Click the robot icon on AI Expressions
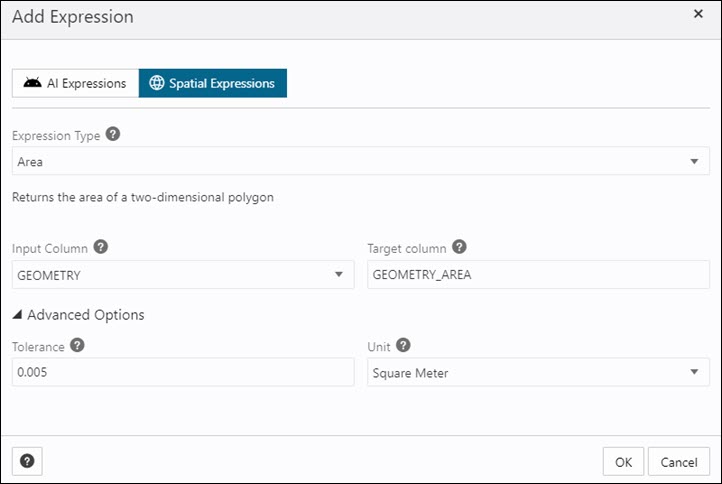This screenshot has height=484, width=722. point(33,83)
